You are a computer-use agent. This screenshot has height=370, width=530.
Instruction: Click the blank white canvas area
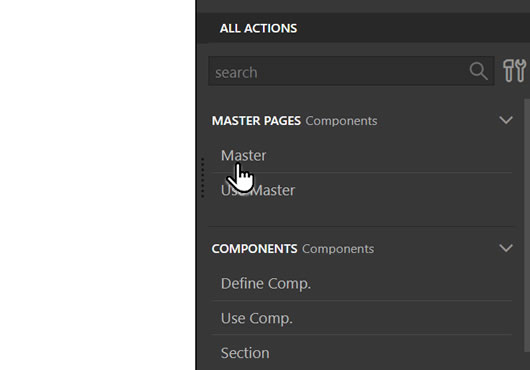coord(97,185)
